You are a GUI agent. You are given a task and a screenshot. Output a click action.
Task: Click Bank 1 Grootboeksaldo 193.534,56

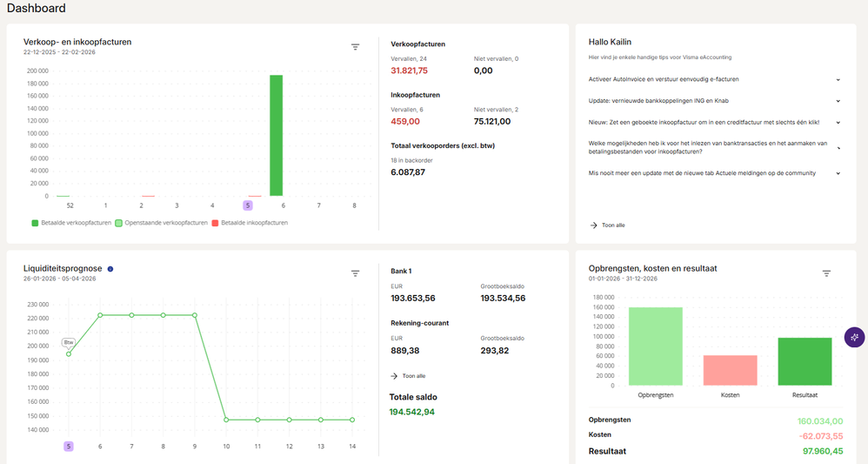pos(503,299)
